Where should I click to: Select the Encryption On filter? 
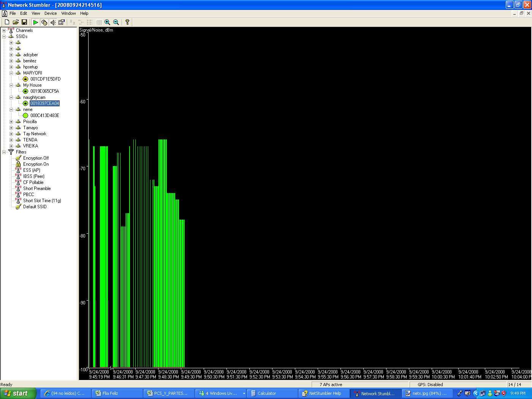point(36,164)
